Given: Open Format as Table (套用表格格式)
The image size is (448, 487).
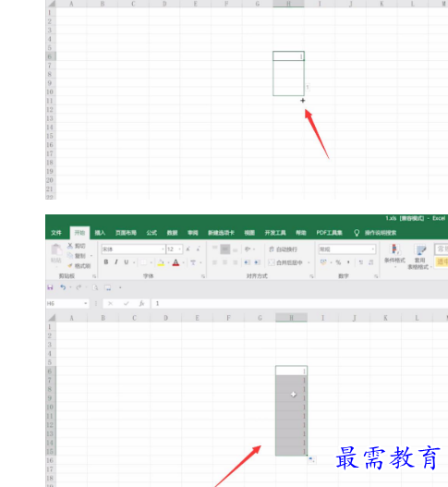Looking at the screenshot, I should pyautogui.click(x=419, y=257).
